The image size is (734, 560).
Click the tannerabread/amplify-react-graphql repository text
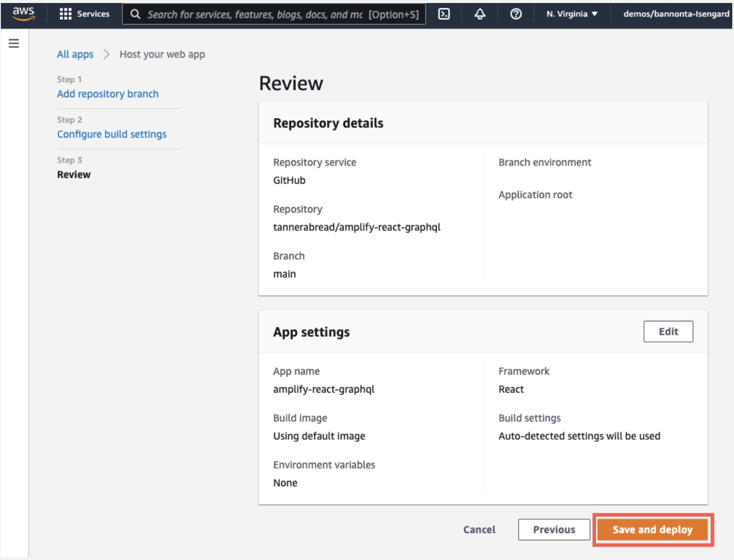[357, 227]
